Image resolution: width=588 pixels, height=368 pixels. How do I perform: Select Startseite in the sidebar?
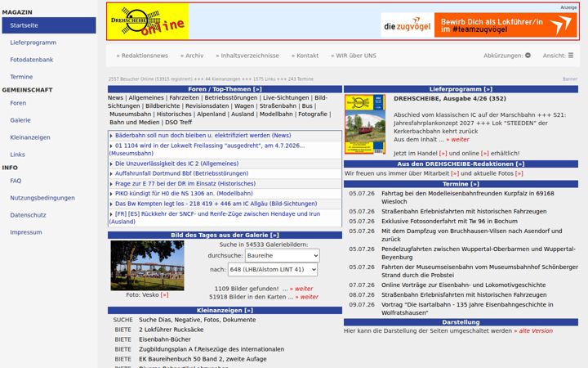pos(49,25)
